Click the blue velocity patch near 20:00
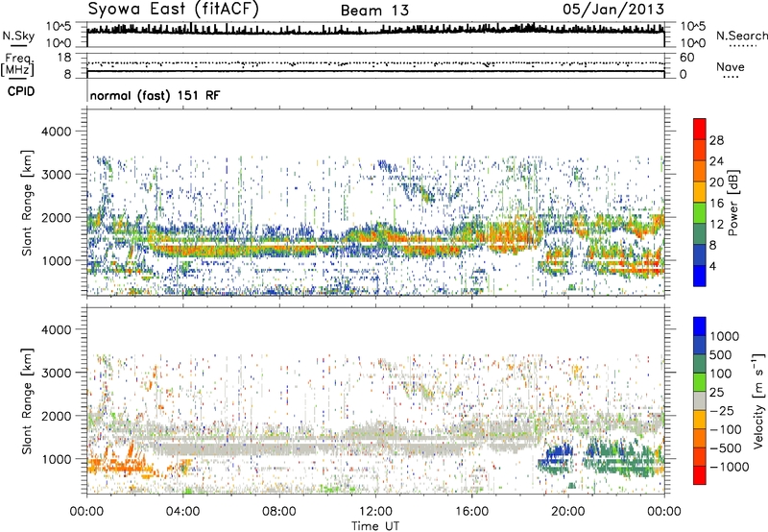Screen dimensions: 768x532 557,453
